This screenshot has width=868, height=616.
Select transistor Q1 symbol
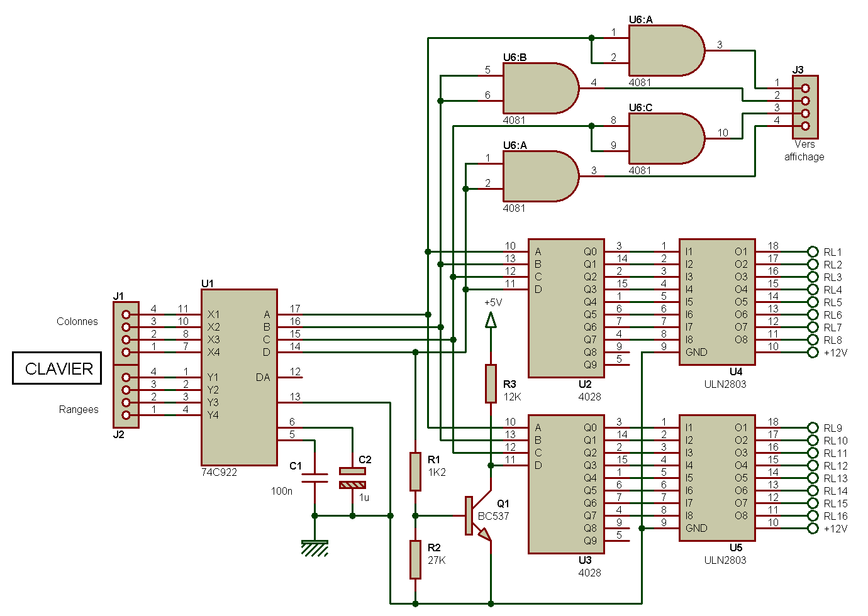[x=477, y=515]
